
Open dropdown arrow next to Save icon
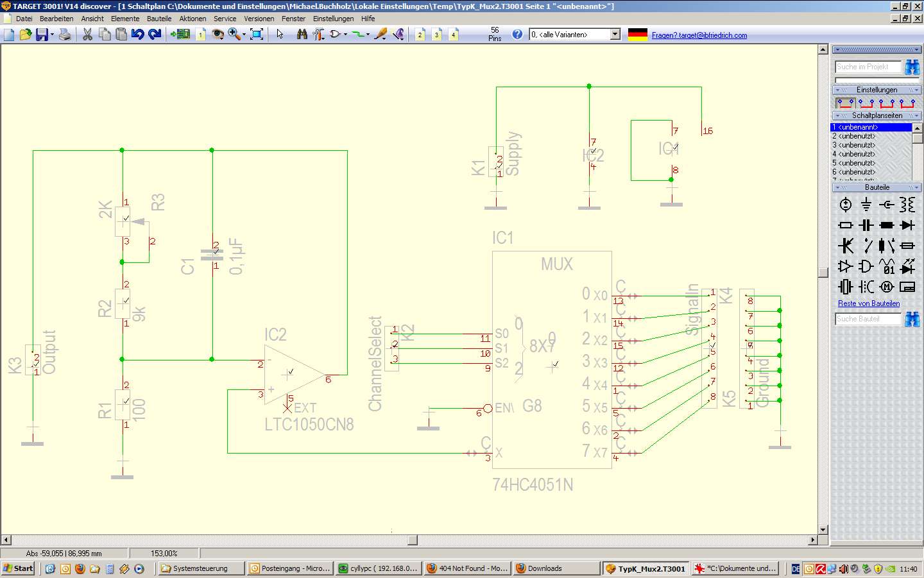tap(52, 35)
